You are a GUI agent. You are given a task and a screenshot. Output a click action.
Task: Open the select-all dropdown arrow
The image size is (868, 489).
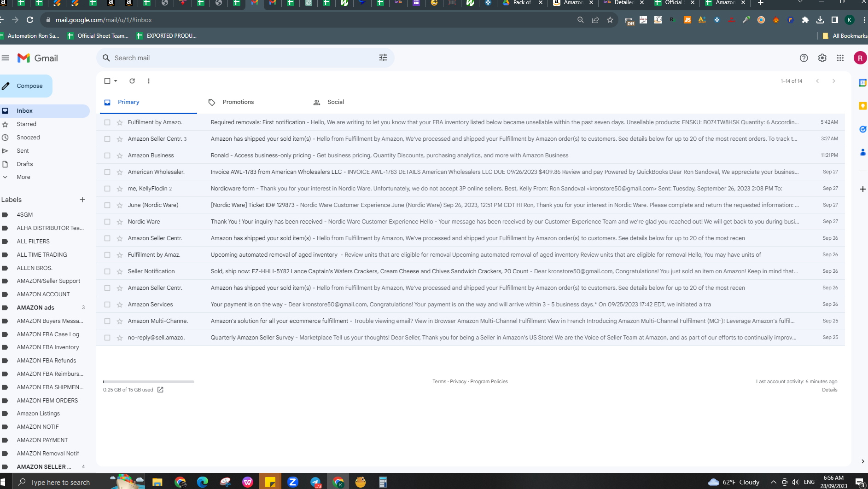tap(116, 81)
